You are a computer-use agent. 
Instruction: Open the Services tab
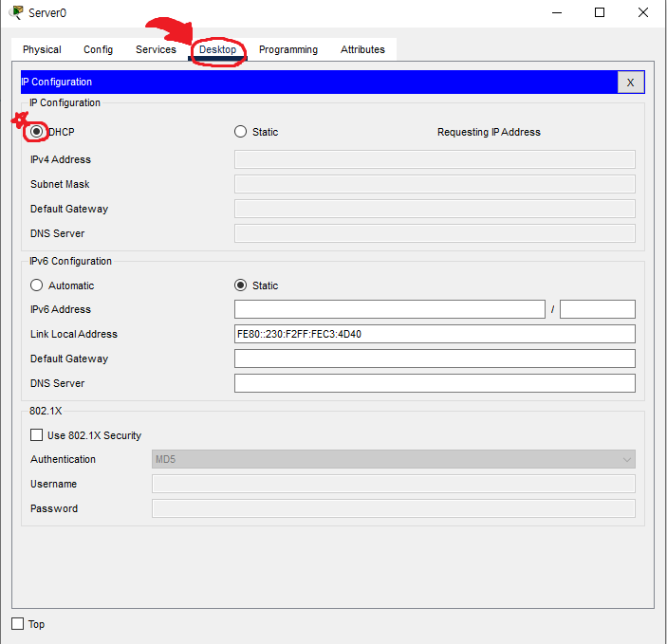pos(156,49)
